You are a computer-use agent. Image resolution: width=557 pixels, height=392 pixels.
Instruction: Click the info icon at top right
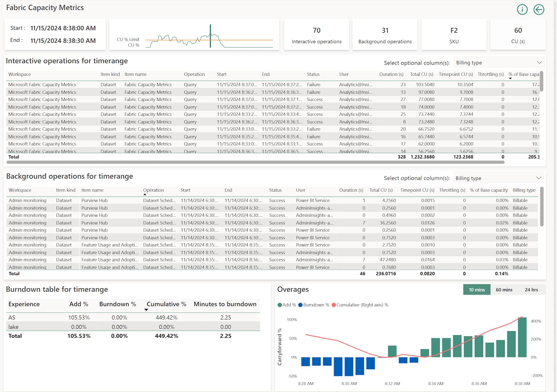(522, 10)
